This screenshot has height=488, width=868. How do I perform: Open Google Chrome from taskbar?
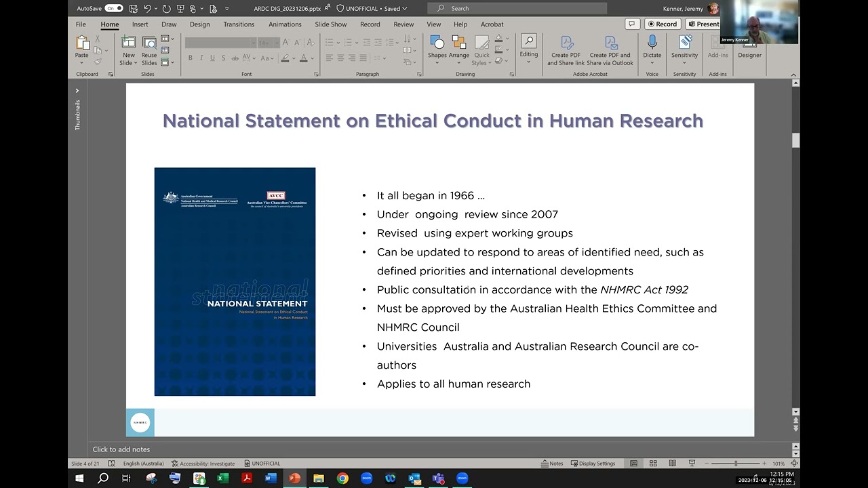(x=342, y=479)
